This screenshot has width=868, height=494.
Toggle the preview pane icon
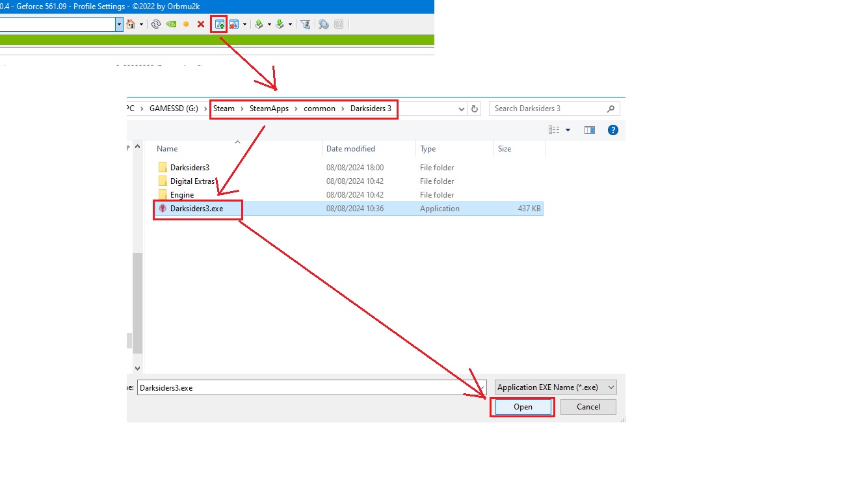click(x=590, y=130)
